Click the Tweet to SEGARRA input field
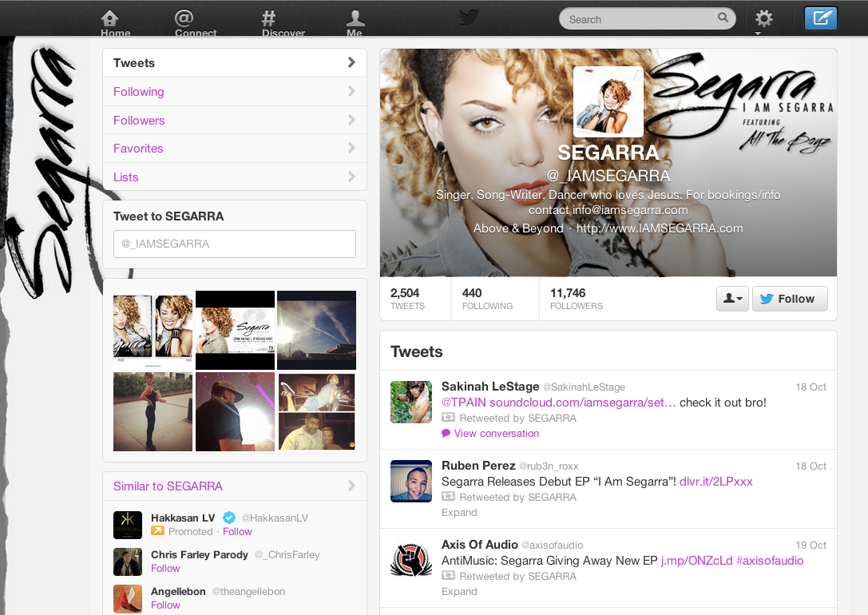This screenshot has width=868, height=615. coord(234,244)
